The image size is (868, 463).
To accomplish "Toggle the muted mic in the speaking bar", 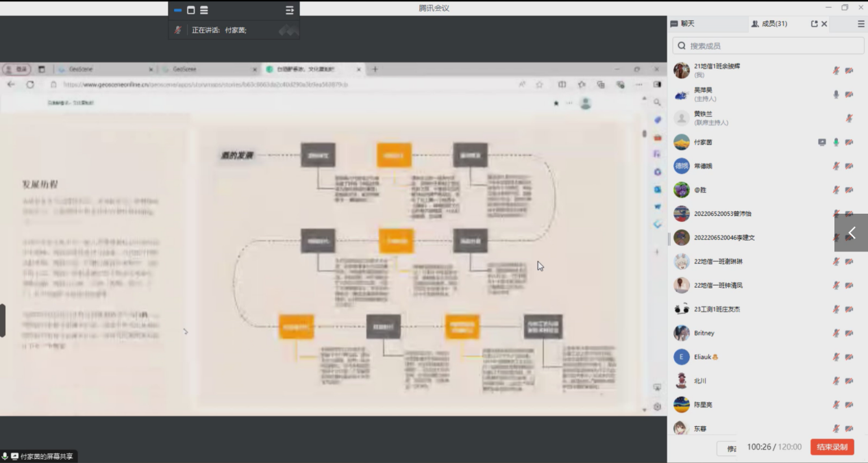I will click(x=178, y=30).
